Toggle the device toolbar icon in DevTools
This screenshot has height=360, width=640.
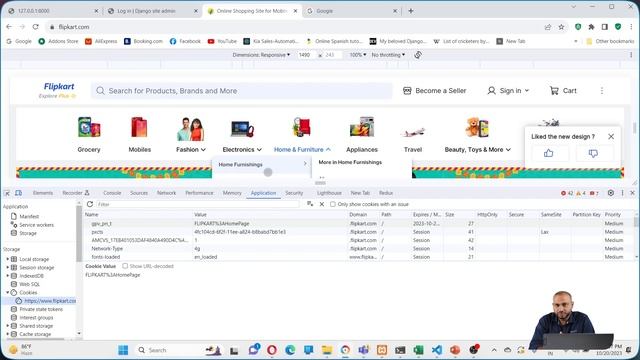(x=18, y=193)
